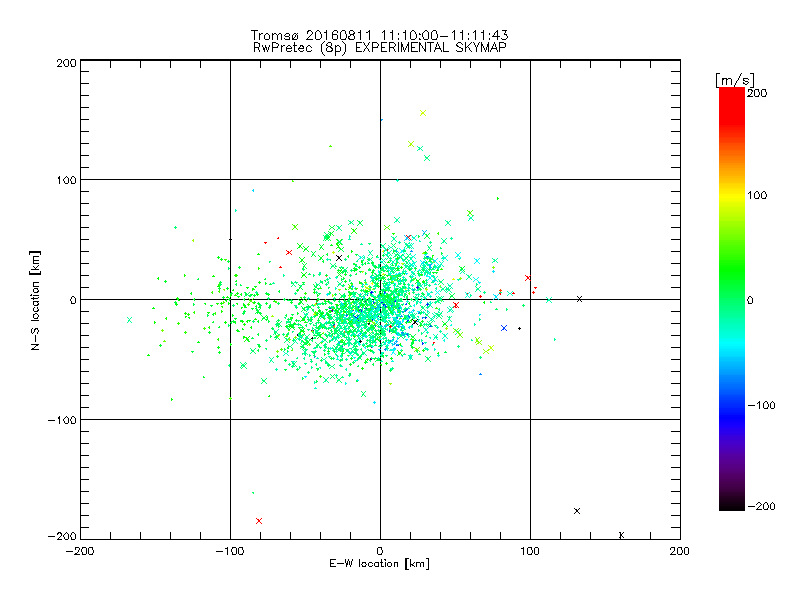Click the N-S axis '-100' tick label
800x600 pixels.
click(x=62, y=420)
